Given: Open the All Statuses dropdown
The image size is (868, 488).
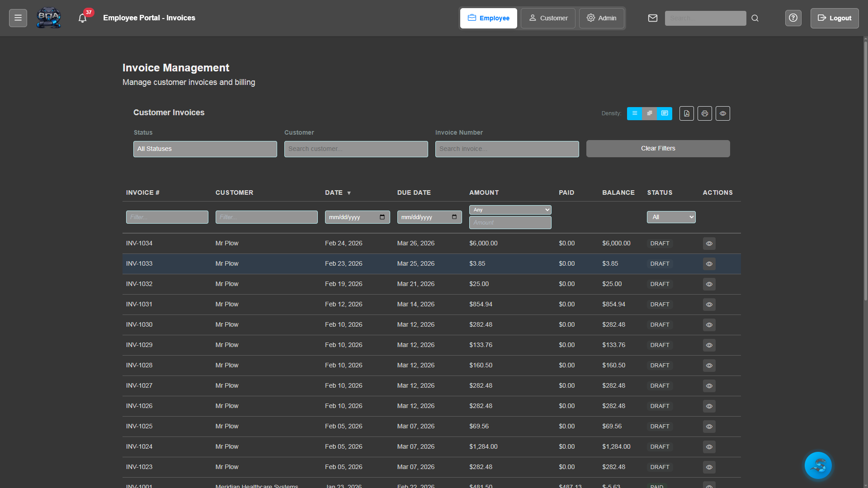Looking at the screenshot, I should [x=205, y=149].
